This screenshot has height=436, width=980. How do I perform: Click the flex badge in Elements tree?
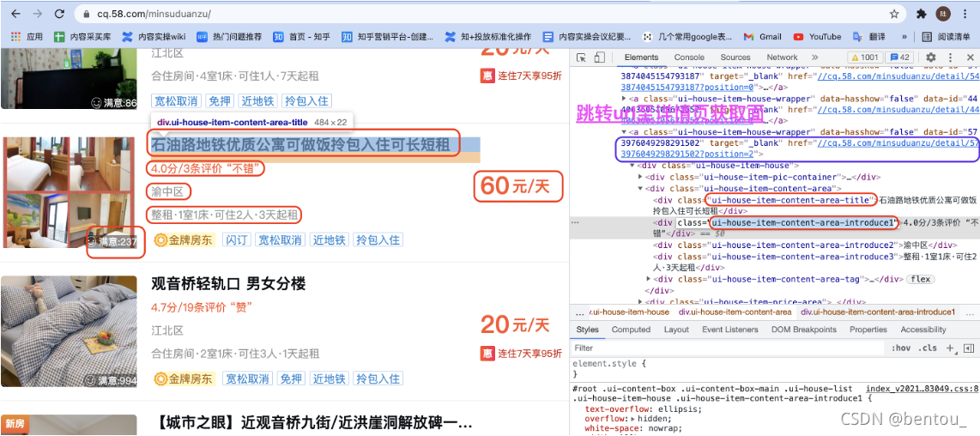921,279
